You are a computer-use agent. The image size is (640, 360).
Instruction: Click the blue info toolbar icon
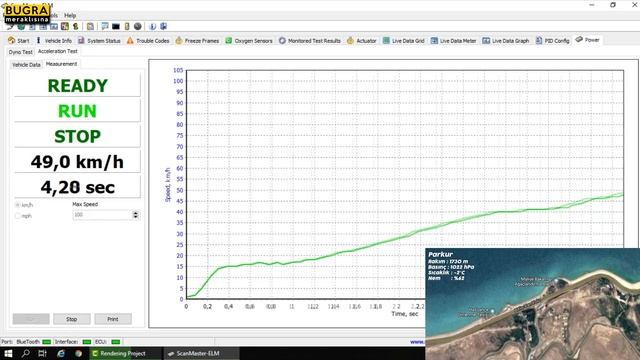click(x=153, y=27)
